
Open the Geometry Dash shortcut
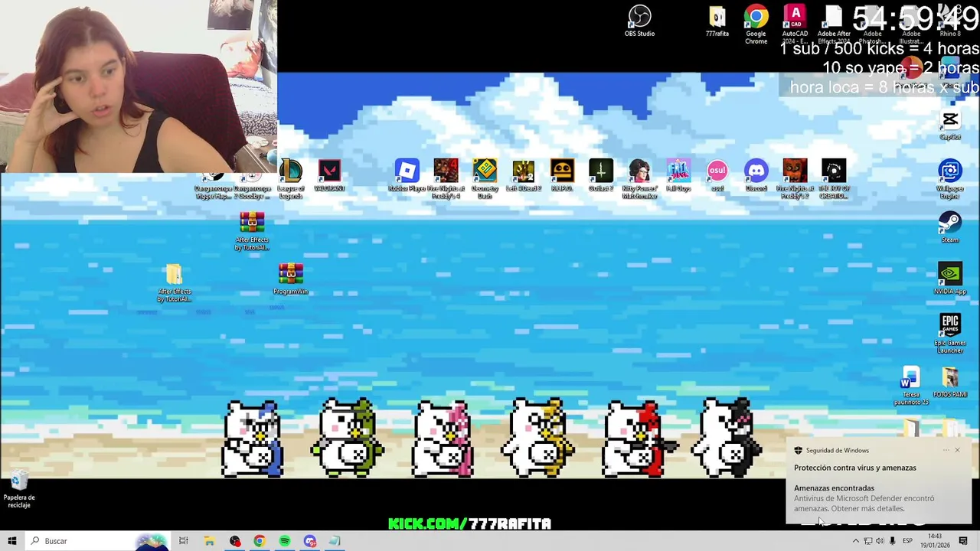(485, 178)
